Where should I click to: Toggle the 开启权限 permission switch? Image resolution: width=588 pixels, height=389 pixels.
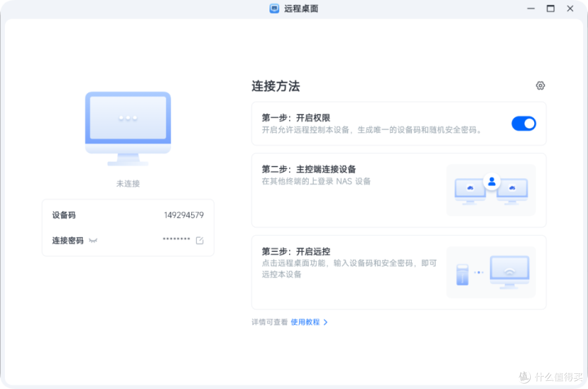[524, 124]
